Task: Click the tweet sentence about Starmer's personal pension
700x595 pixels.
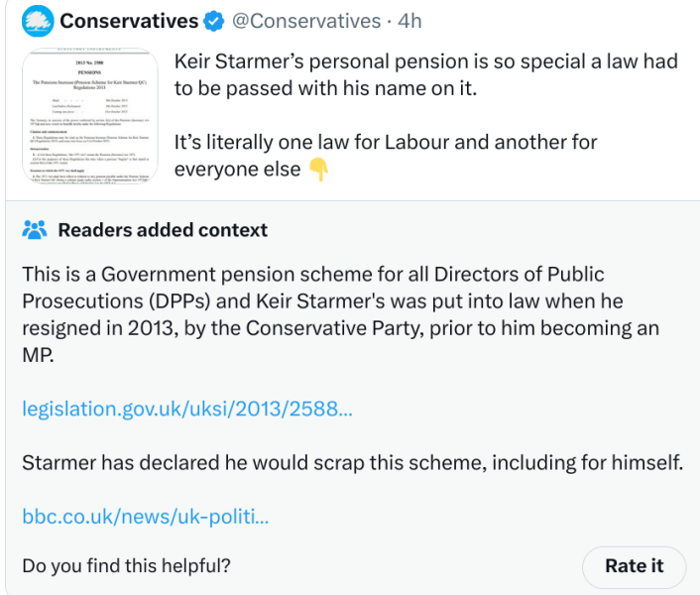Action: [426, 74]
